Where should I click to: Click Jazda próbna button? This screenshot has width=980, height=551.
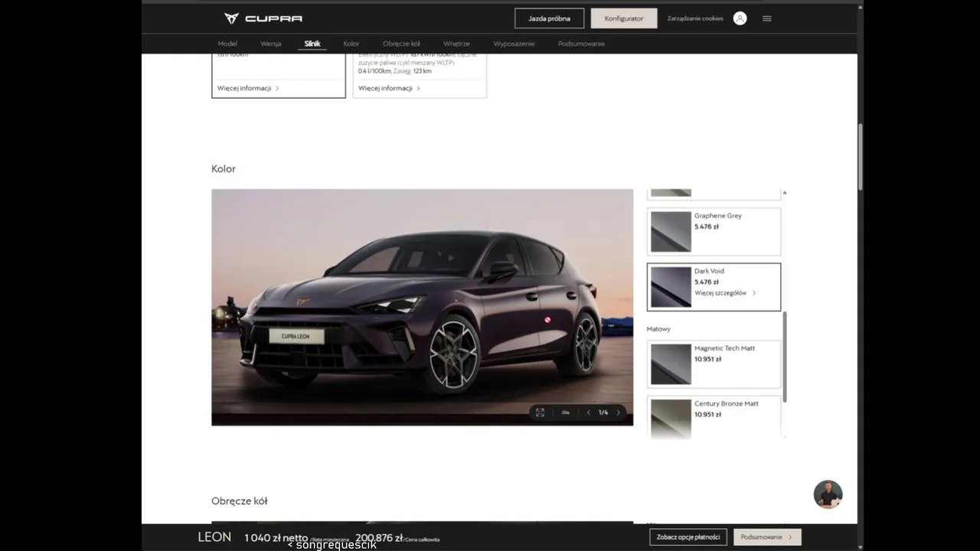coord(549,18)
